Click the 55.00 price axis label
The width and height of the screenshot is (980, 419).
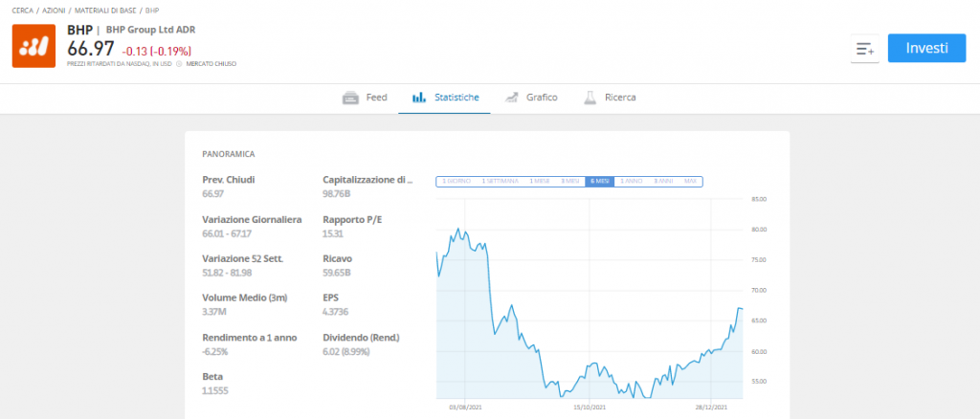tap(757, 382)
